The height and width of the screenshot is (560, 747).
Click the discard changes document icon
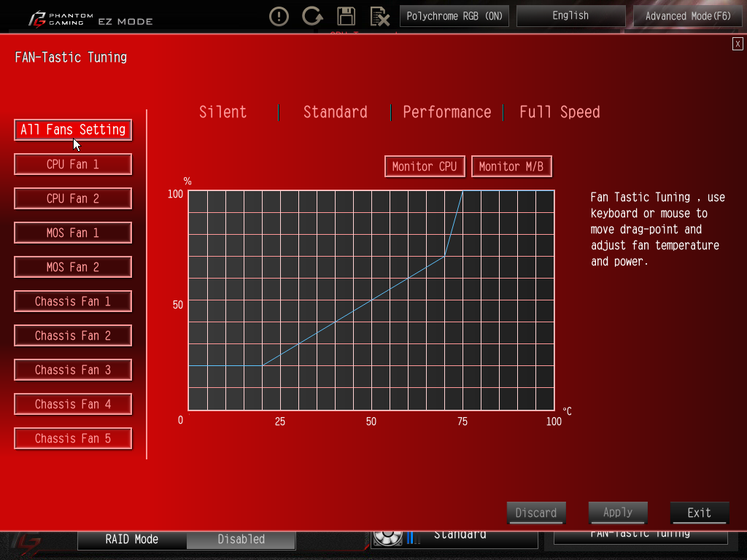click(379, 17)
